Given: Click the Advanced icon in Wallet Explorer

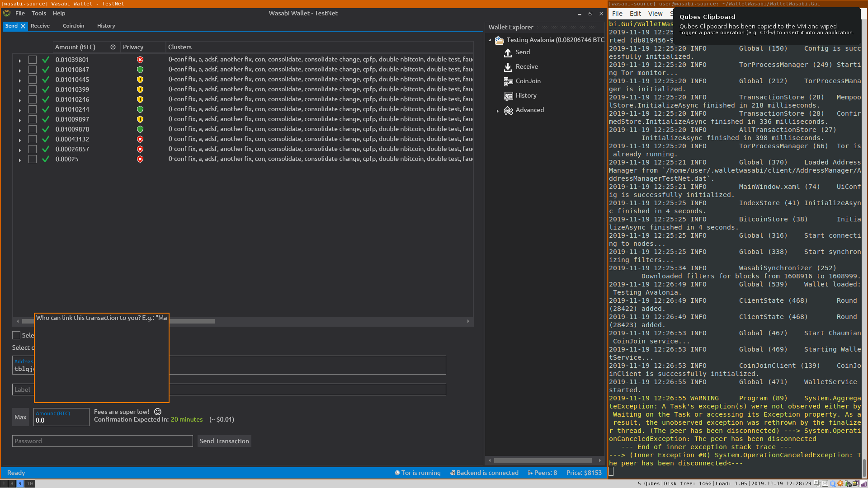Looking at the screenshot, I should pyautogui.click(x=508, y=110).
